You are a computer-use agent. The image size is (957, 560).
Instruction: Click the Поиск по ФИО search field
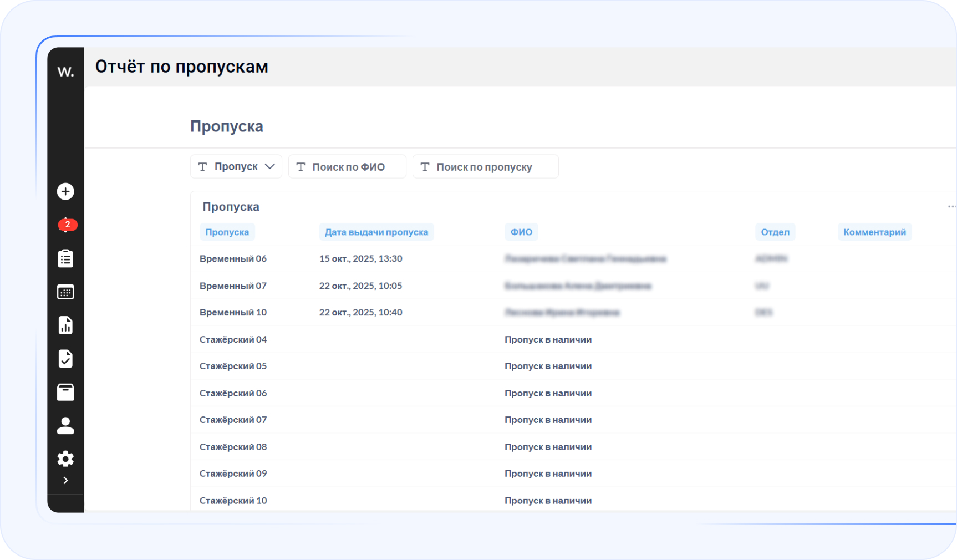(x=348, y=167)
